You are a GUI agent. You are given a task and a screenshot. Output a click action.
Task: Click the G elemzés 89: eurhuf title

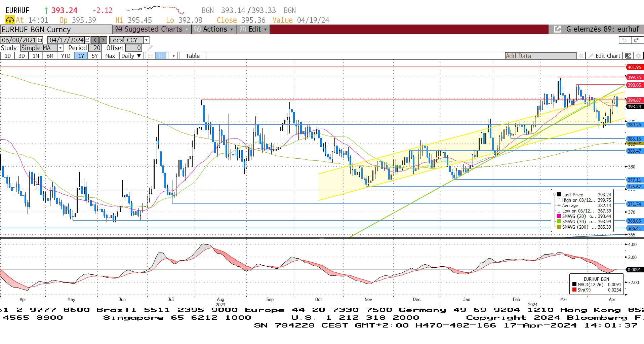(x=602, y=29)
